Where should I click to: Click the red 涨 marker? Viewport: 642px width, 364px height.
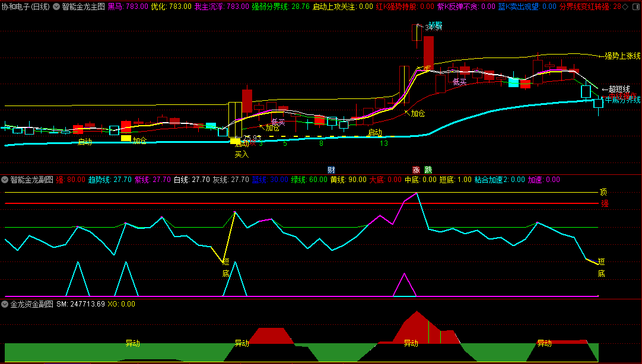pos(417,170)
